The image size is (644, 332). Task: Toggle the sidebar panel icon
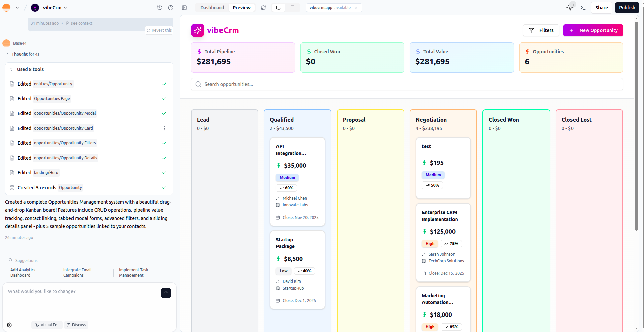pos(184,8)
